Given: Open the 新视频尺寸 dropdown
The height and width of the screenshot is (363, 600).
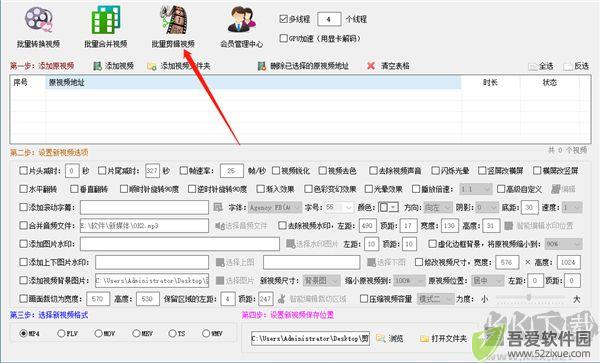Looking at the screenshot, I should pyautogui.click(x=321, y=280).
